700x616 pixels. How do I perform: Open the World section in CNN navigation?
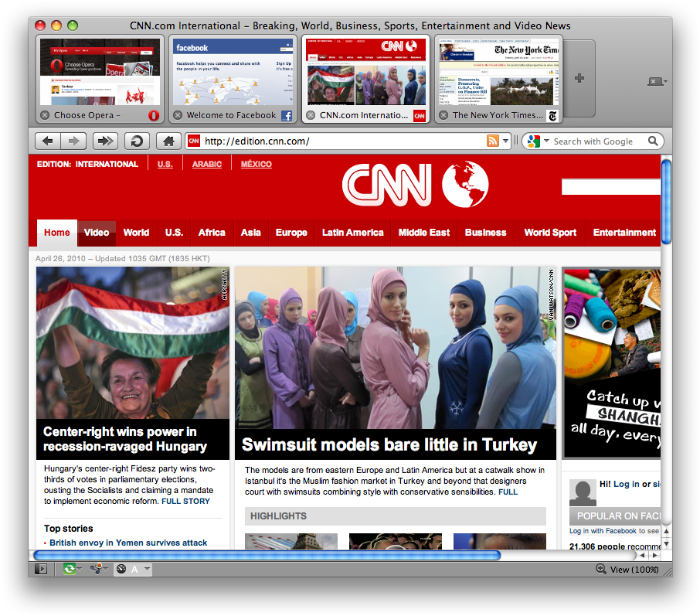pos(136,233)
